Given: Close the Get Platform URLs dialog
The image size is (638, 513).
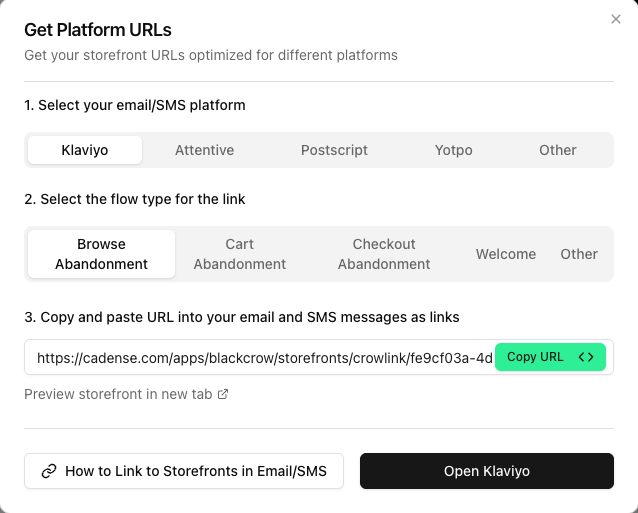Looking at the screenshot, I should [616, 19].
